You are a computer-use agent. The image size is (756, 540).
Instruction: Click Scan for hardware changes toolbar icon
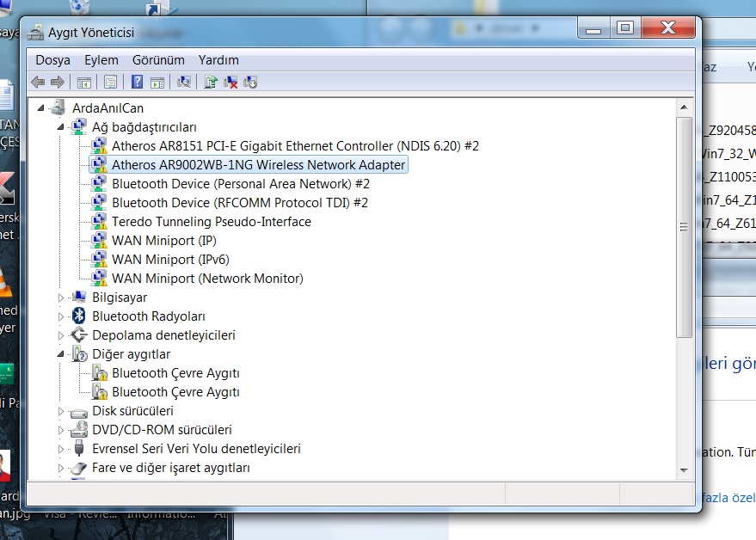[x=183, y=83]
